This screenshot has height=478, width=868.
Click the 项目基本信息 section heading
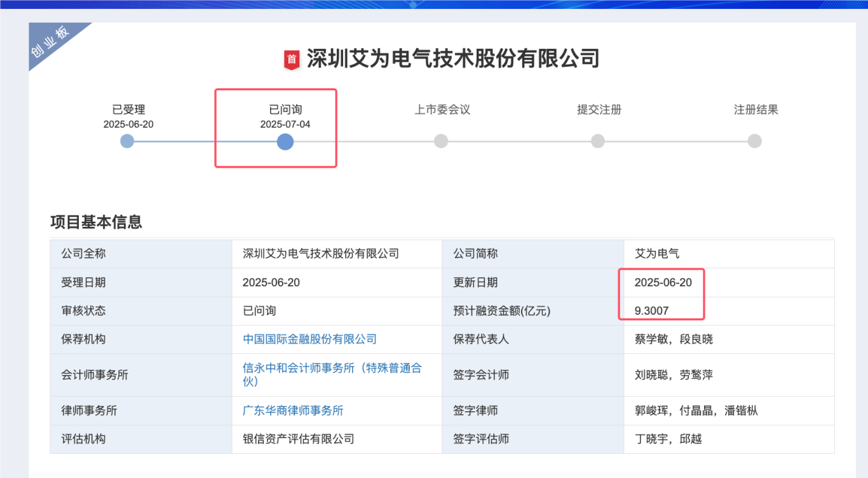pos(96,222)
